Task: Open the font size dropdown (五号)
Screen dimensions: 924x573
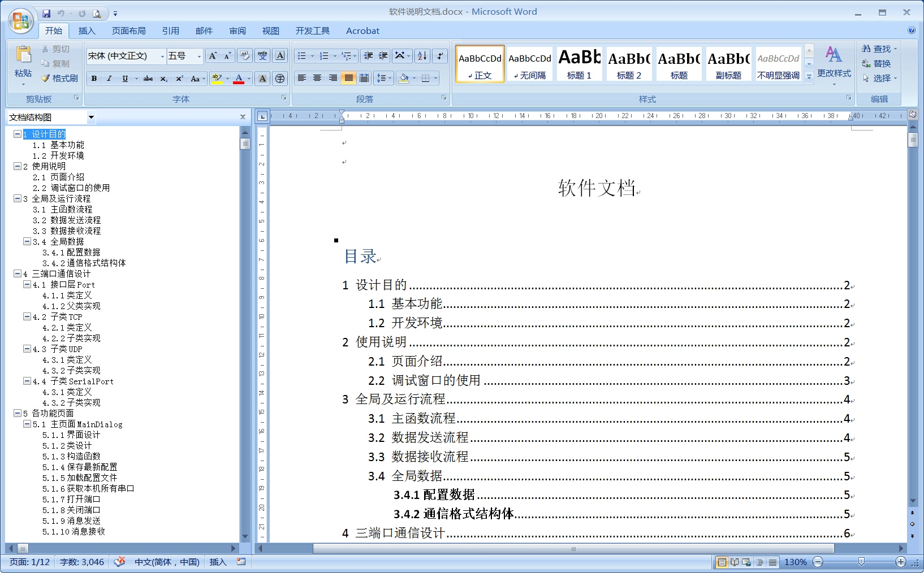Action: [x=199, y=56]
